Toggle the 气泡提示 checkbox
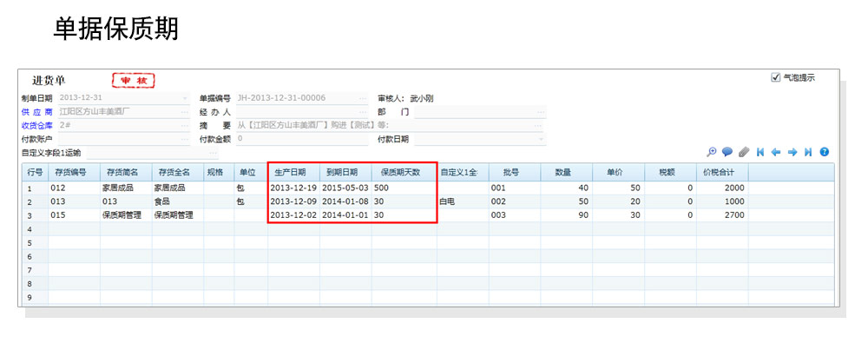This screenshot has width=868, height=343. [x=775, y=77]
